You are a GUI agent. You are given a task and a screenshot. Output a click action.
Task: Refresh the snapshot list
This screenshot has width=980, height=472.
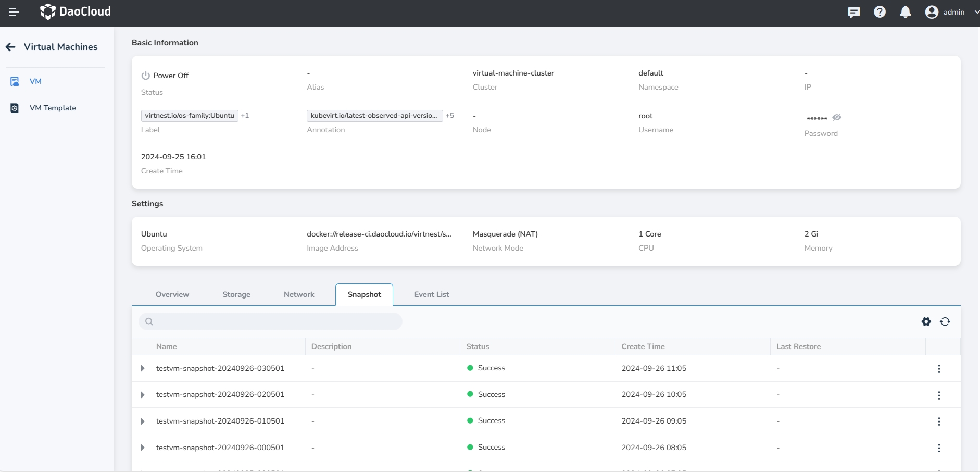tap(945, 322)
